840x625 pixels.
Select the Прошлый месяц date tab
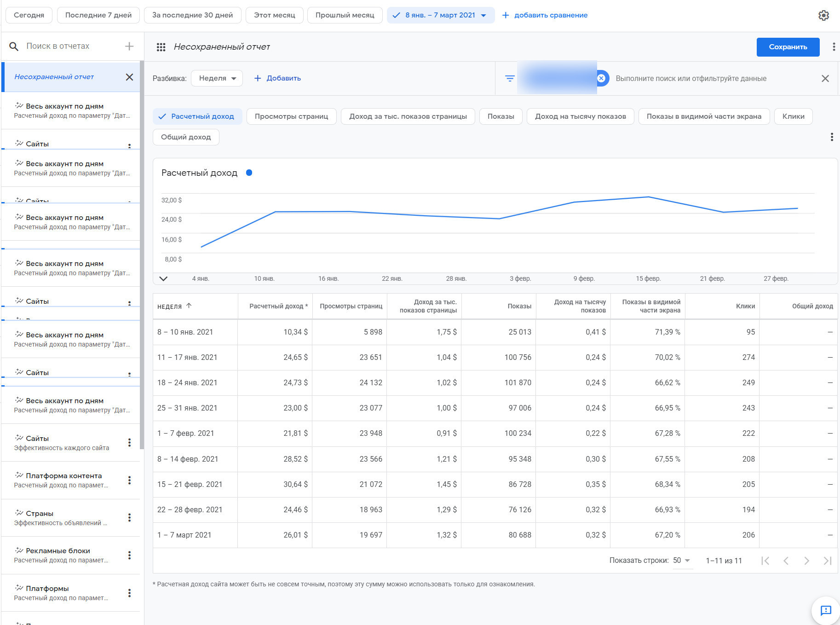tap(345, 15)
